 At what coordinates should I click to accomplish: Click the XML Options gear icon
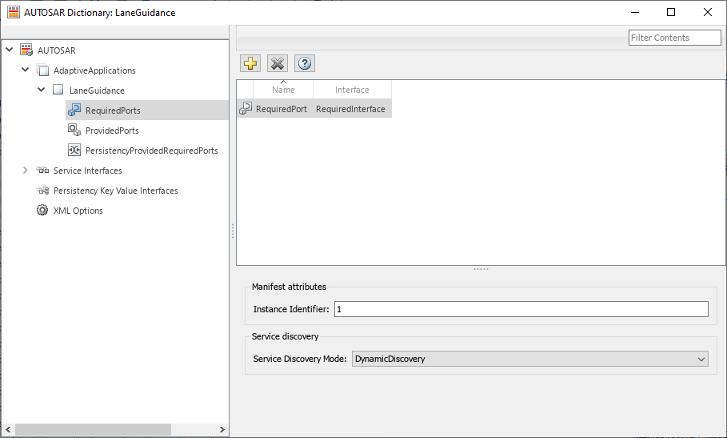point(42,210)
